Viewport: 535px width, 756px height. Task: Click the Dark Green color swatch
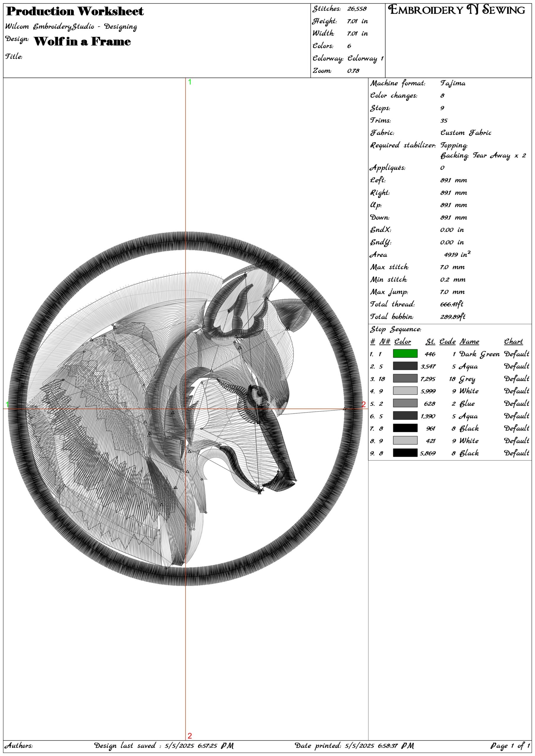405,353
